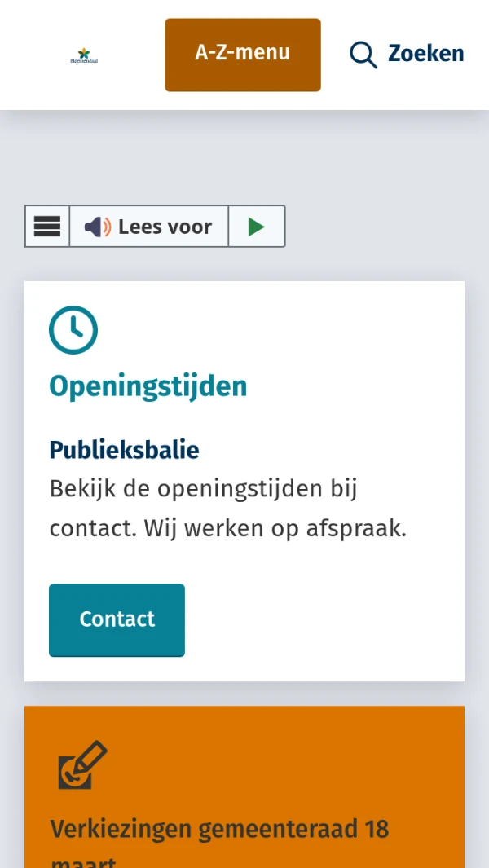Open the Contact page button
Screen dimensions: 489x868
[117, 620]
